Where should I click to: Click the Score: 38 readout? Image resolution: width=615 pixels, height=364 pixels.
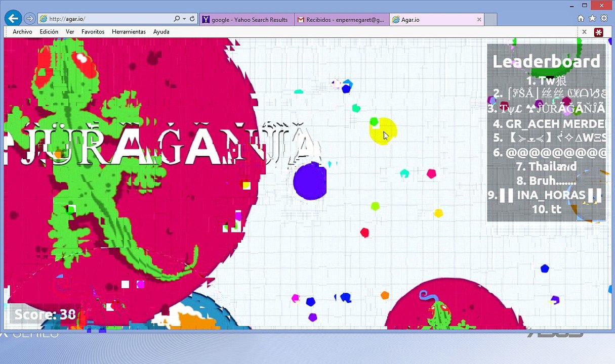[45, 315]
